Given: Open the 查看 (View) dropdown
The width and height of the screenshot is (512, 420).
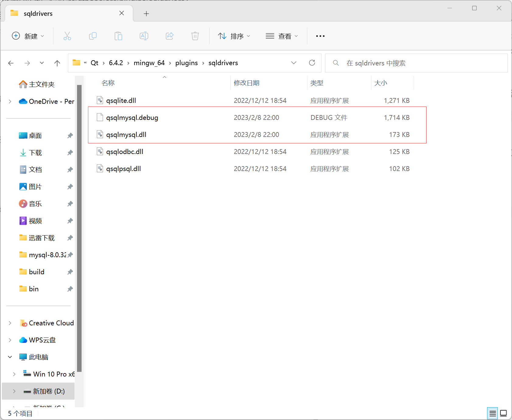Looking at the screenshot, I should point(282,36).
